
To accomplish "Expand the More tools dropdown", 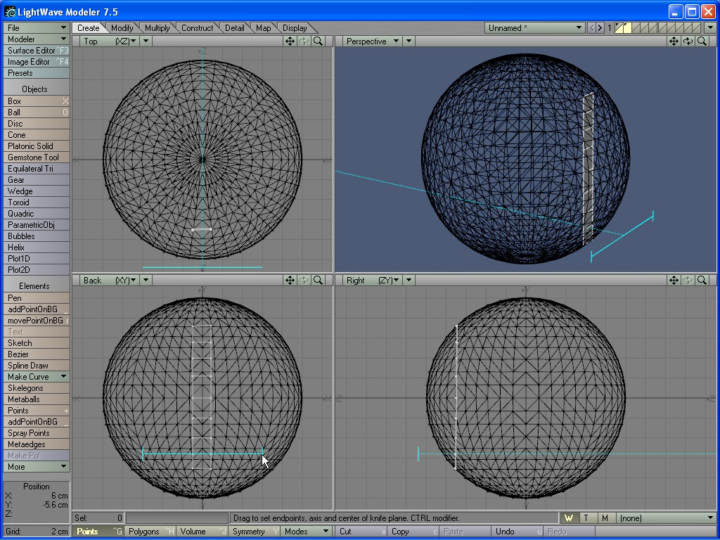I will pos(36,467).
